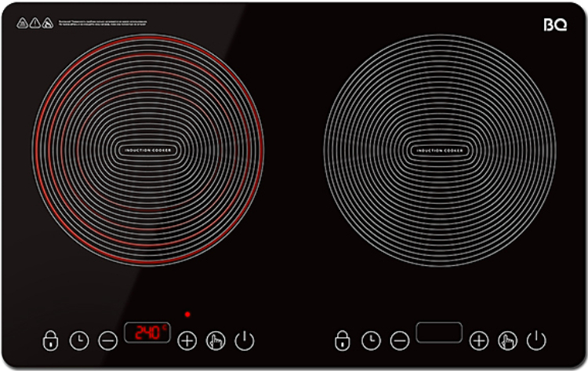The image size is (588, 371).
Task: Click the warning triangle icons at top left
Action: click(35, 24)
